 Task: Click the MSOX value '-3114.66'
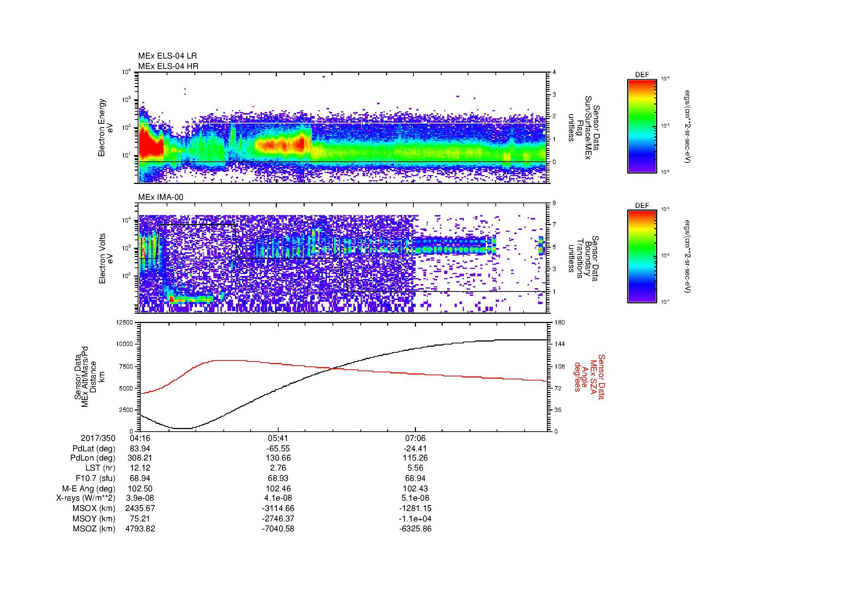pyautogui.click(x=278, y=508)
